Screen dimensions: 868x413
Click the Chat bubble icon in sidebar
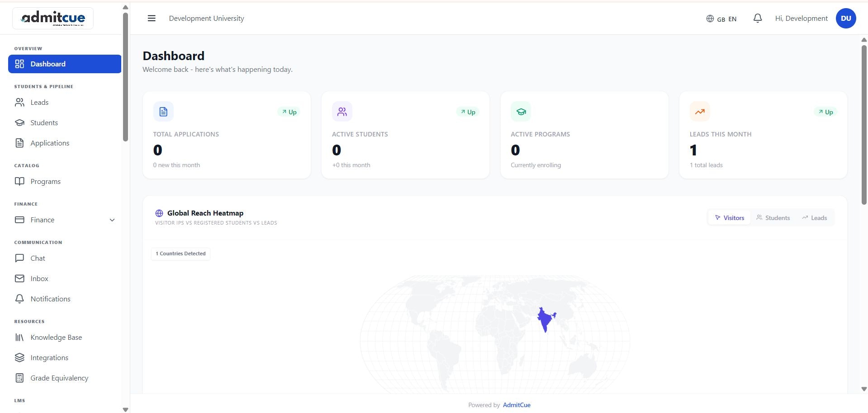tap(19, 258)
